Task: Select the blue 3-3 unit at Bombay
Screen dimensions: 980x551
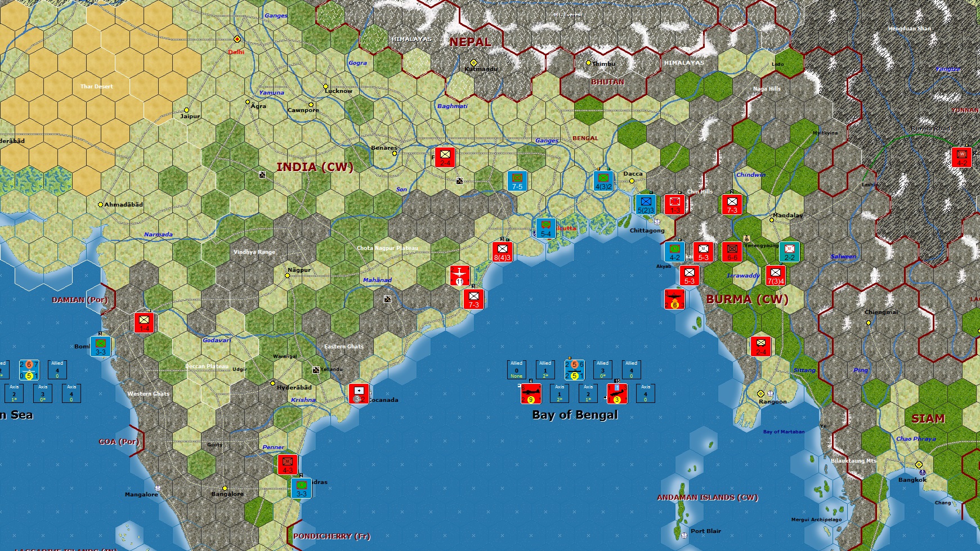Action: click(x=100, y=346)
